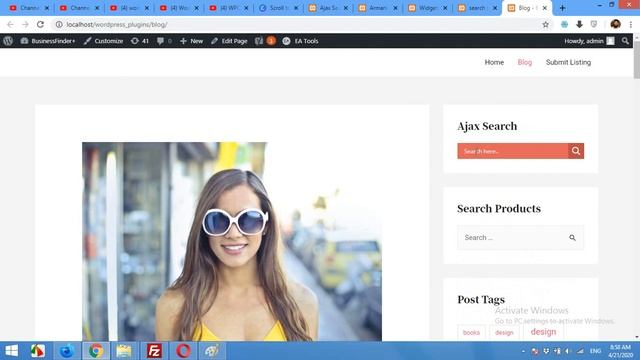Click the page vertical scrollbar thumb
The height and width of the screenshot is (360, 640).
click(x=636, y=59)
